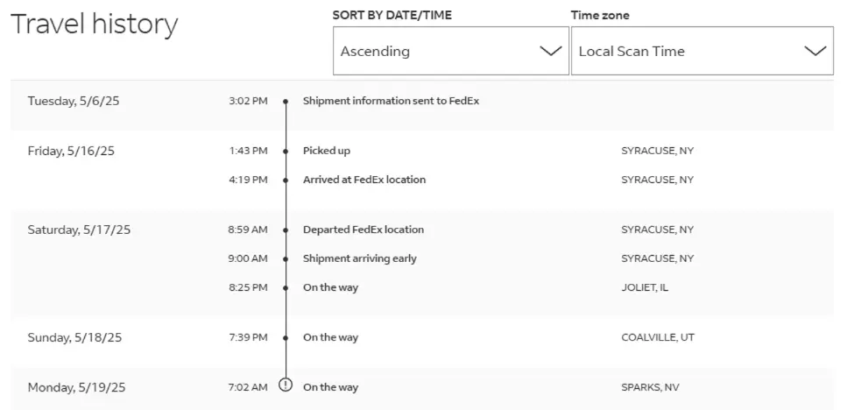This screenshot has width=868, height=410.
Task: Click the "Shipment information sent to FedEx" status text
Action: [391, 101]
